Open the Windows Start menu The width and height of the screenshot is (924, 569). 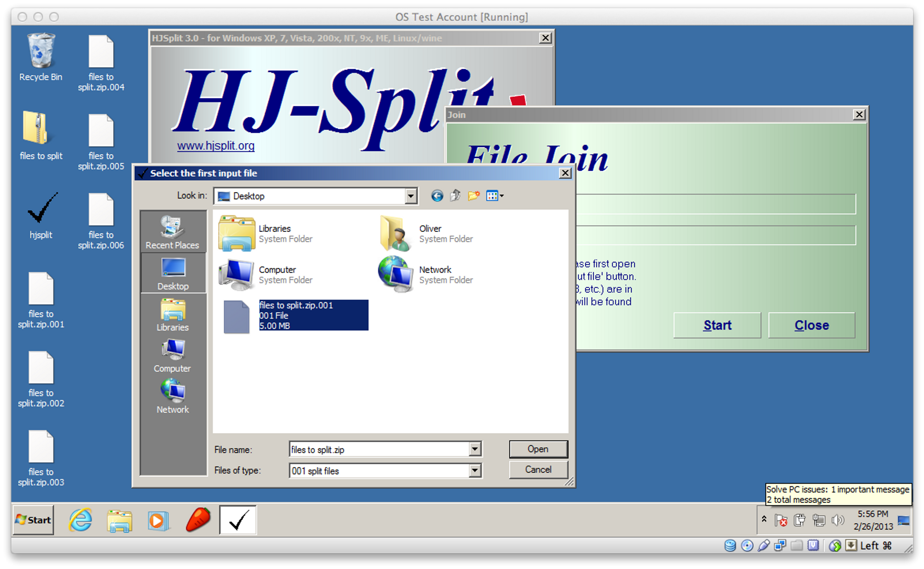[x=33, y=520]
